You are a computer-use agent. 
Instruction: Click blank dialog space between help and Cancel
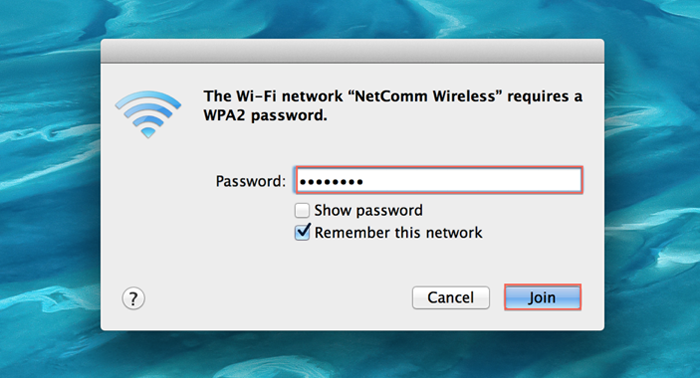coord(277,298)
